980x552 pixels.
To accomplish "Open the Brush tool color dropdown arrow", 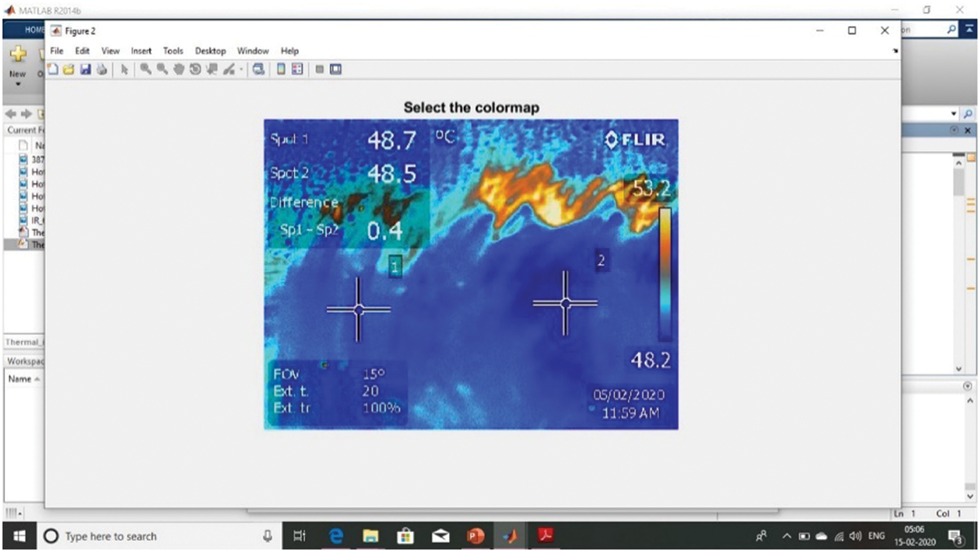I will [241, 70].
